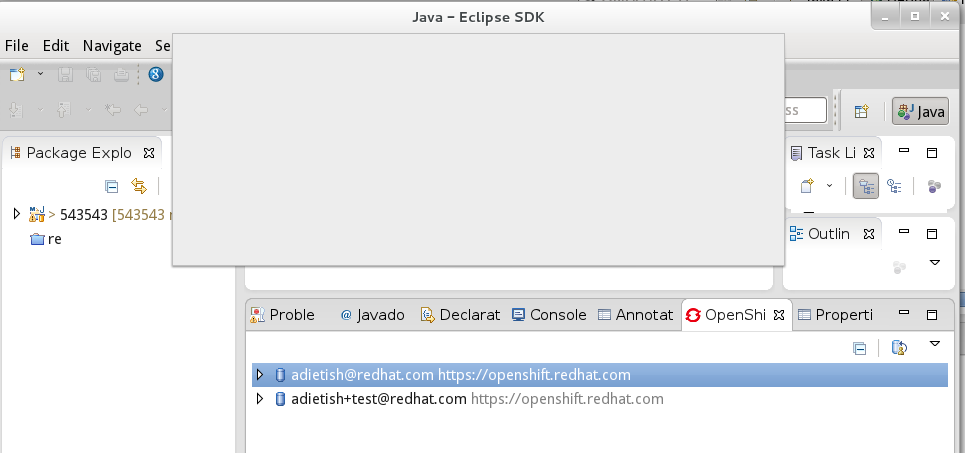Image resolution: width=965 pixels, height=453 pixels.
Task: Collapse All in OpenShift Explorer
Action: 860,348
